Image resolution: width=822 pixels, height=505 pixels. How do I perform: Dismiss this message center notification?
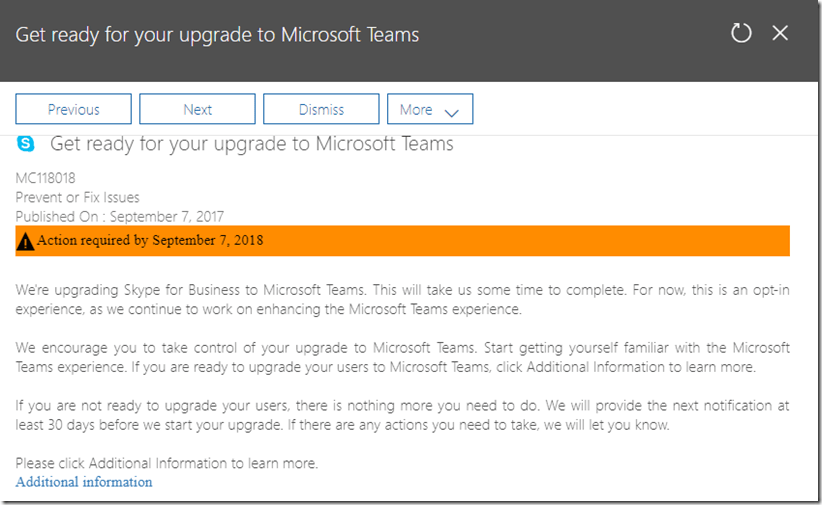pyautogui.click(x=321, y=110)
